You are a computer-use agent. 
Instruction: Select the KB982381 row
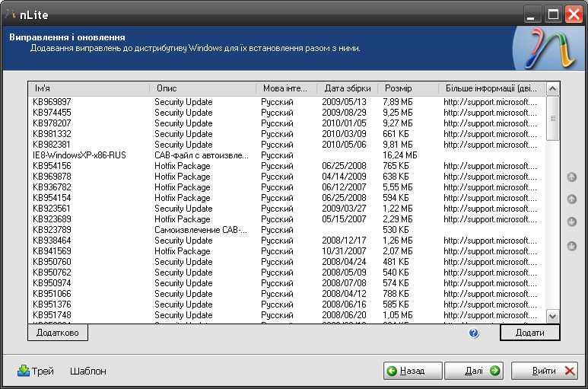(287, 145)
